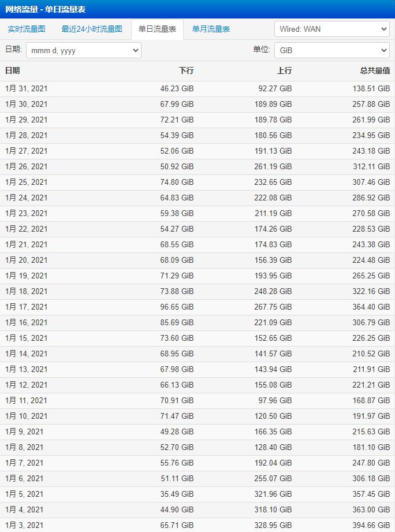Select the row for 1月 31, 2021
The height and width of the screenshot is (532, 395).
pos(197,89)
